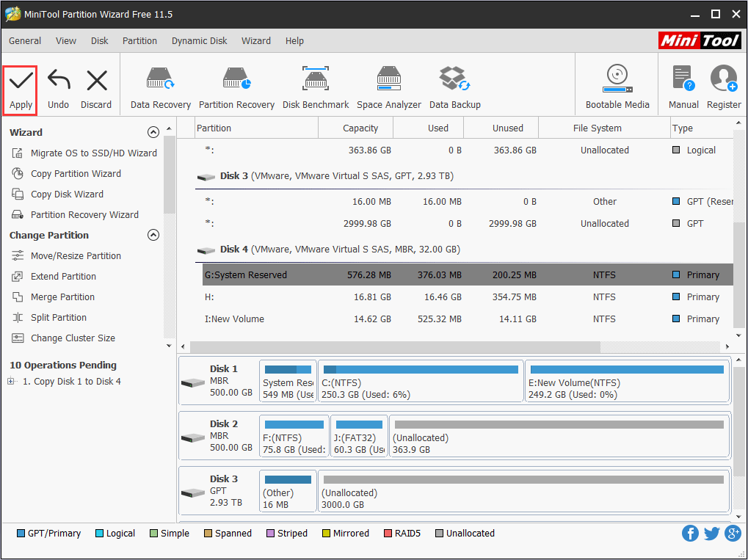This screenshot has width=748, height=560.
Task: Click the Register account icon
Action: [x=724, y=89]
